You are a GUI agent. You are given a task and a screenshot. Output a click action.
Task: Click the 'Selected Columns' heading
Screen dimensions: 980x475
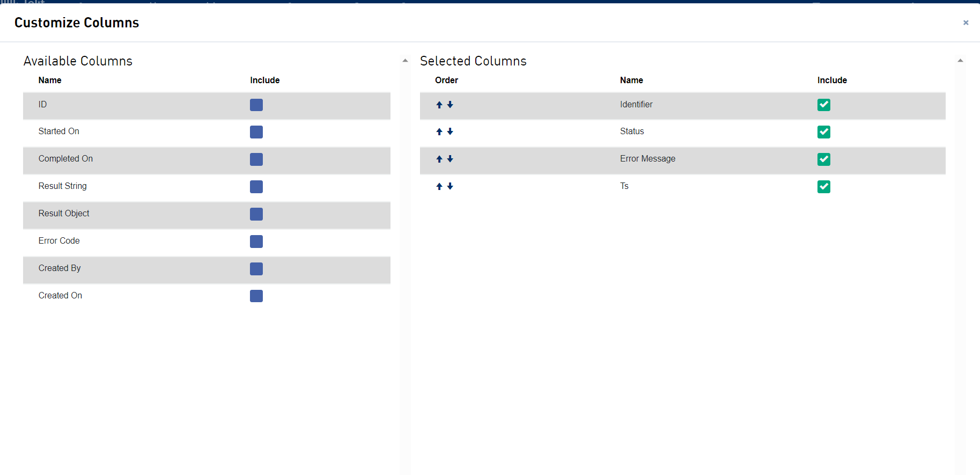tap(473, 61)
